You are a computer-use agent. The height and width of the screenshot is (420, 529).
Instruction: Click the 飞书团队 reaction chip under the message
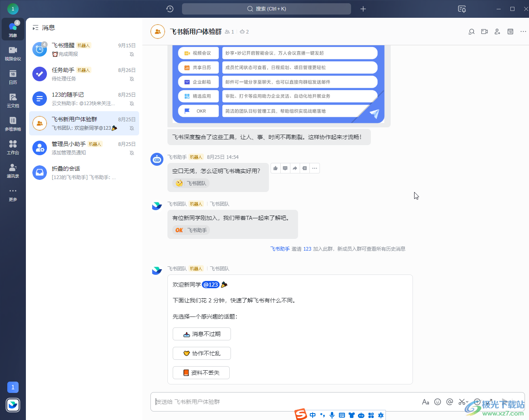[x=191, y=183]
